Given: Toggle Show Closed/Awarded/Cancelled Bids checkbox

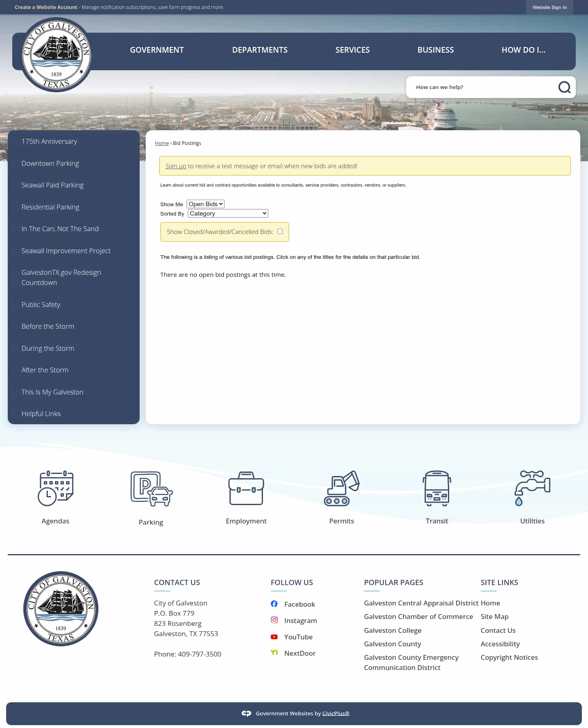Looking at the screenshot, I should [280, 232].
